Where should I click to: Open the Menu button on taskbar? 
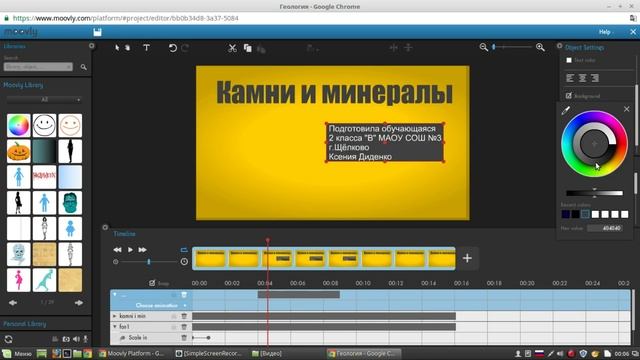(x=17, y=353)
